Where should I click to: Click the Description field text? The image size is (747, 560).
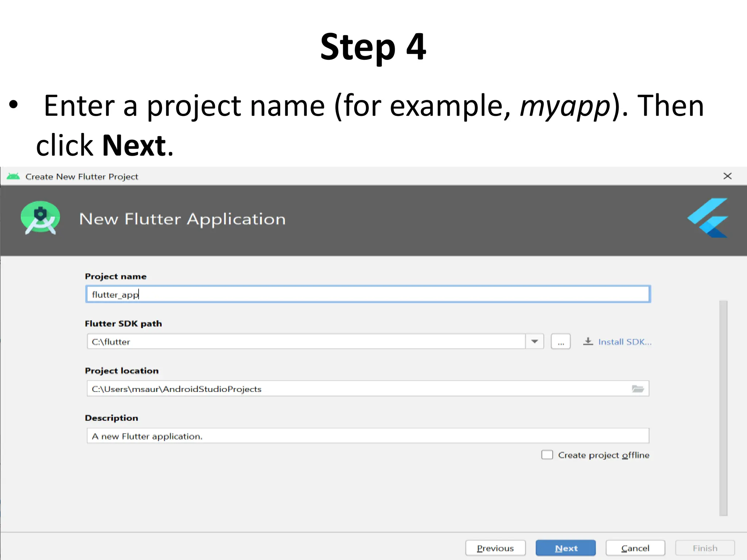[368, 436]
